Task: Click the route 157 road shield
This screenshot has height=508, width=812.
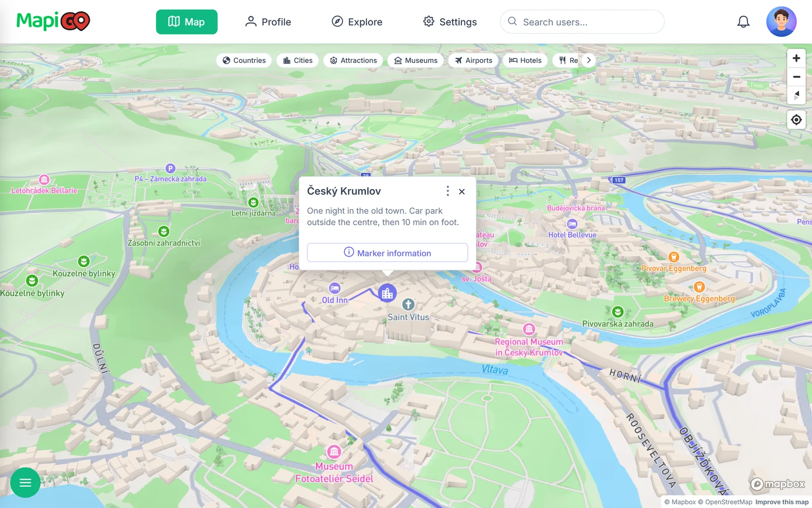Action: (x=618, y=180)
